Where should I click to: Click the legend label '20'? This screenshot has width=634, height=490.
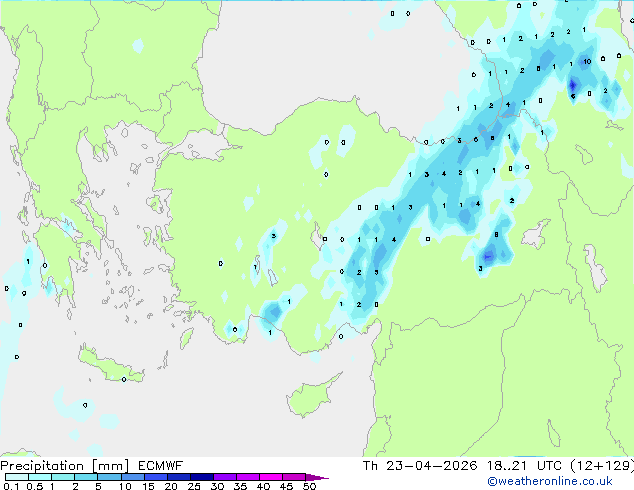(171, 486)
